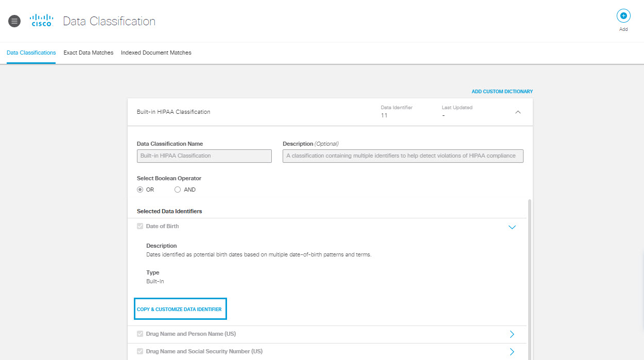Image resolution: width=644 pixels, height=360 pixels.
Task: Toggle the Drug Name and Social Security Number checkbox
Action: 140,351
